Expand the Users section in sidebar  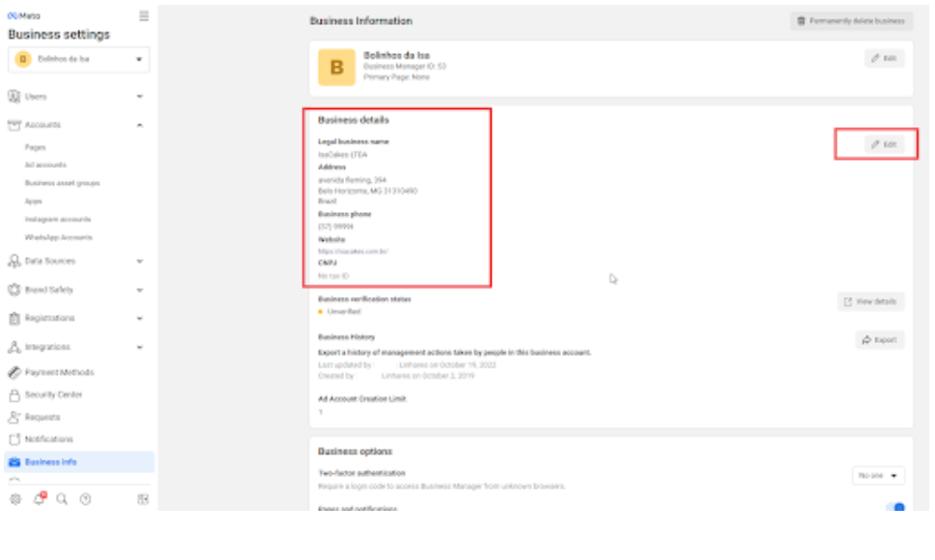click(x=77, y=96)
